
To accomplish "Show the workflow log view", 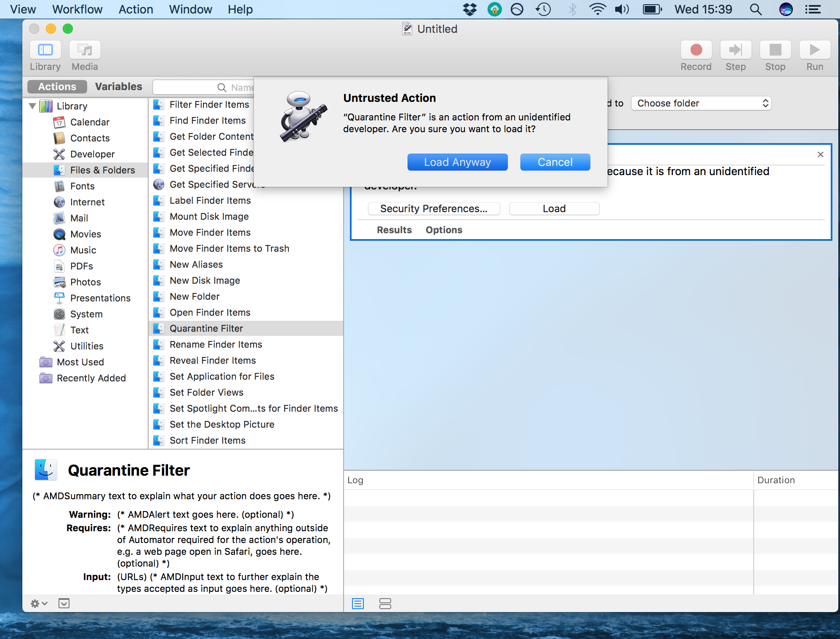I will tap(358, 604).
